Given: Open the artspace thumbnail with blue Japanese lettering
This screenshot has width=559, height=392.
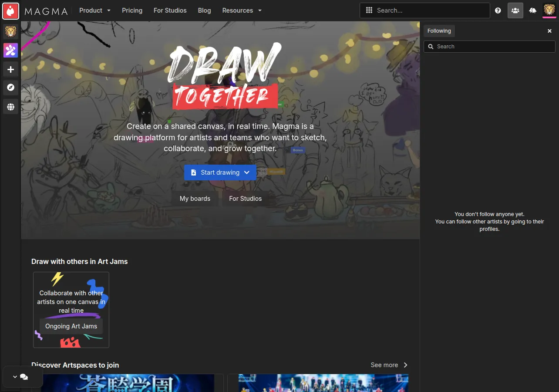Looking at the screenshot, I should coord(128,383).
